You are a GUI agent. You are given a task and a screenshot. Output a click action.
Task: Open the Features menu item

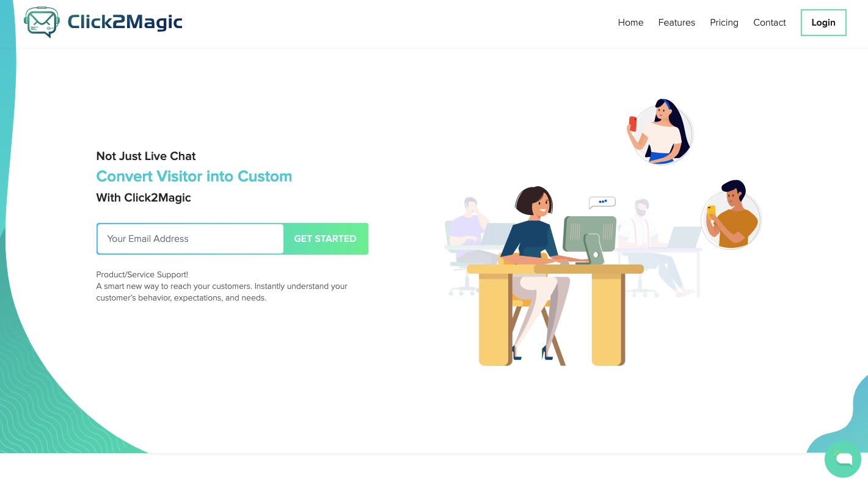click(x=676, y=23)
